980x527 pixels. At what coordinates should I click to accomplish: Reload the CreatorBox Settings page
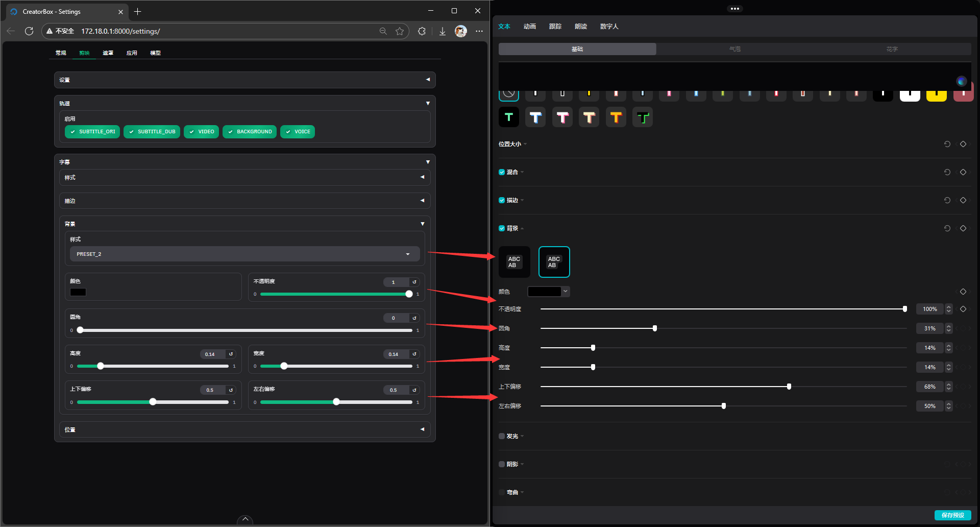point(29,31)
